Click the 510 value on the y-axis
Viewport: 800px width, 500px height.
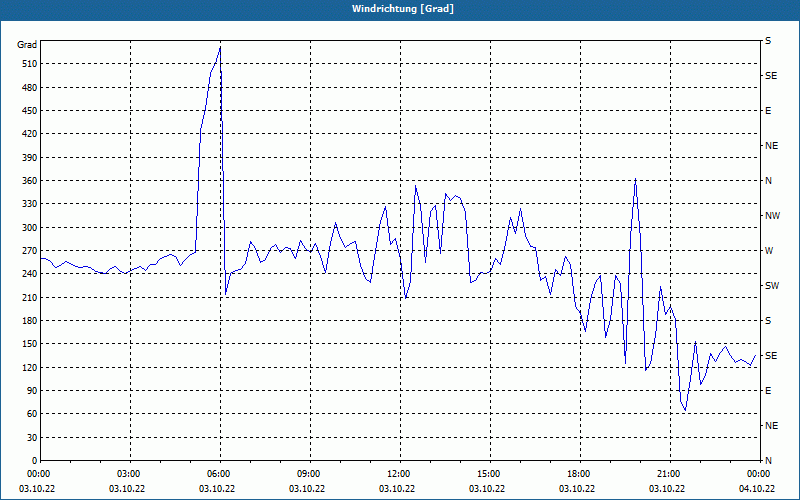(30, 64)
